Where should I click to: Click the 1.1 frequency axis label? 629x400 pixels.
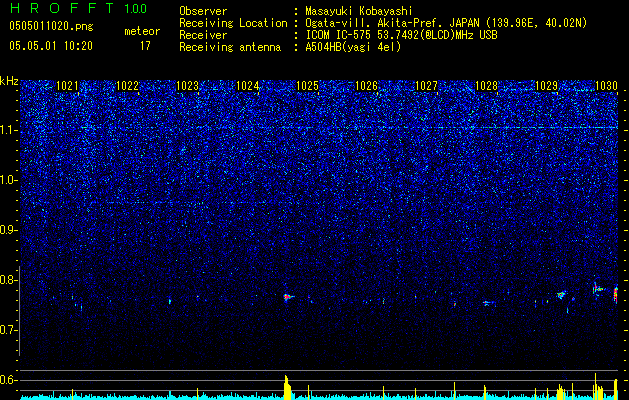point(8,130)
